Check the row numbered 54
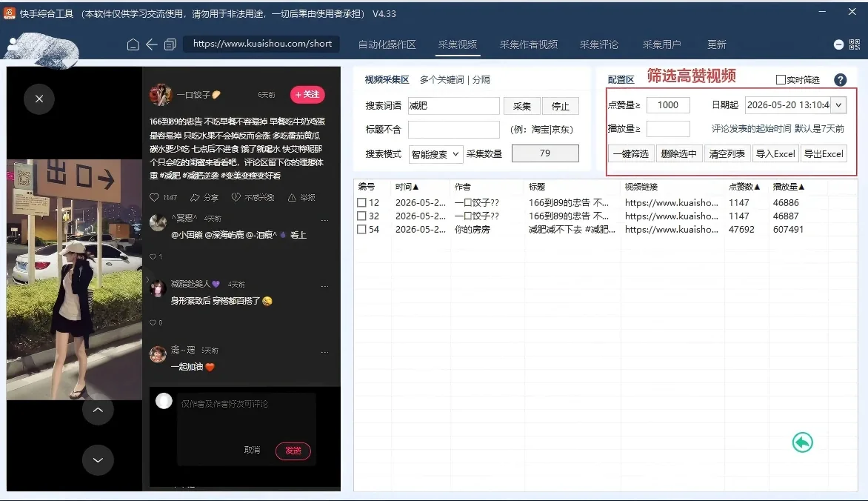Viewport: 868px width, 501px height. coord(361,230)
